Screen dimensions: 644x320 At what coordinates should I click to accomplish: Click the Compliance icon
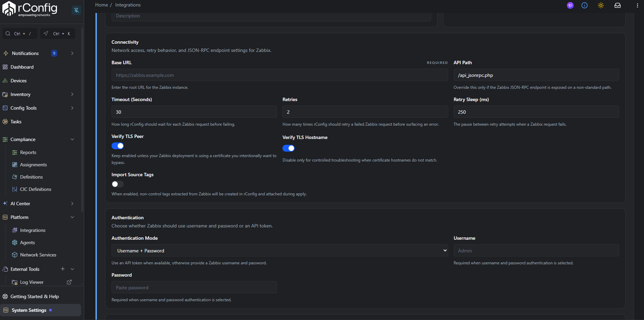[5, 139]
